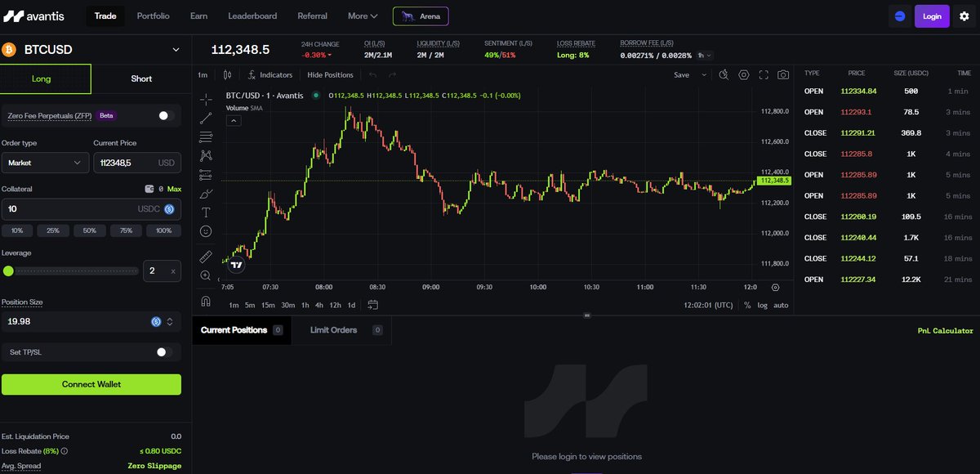Image resolution: width=980 pixels, height=474 pixels.
Task: Click the wallet balance icon by Max
Action: pyautogui.click(x=149, y=189)
